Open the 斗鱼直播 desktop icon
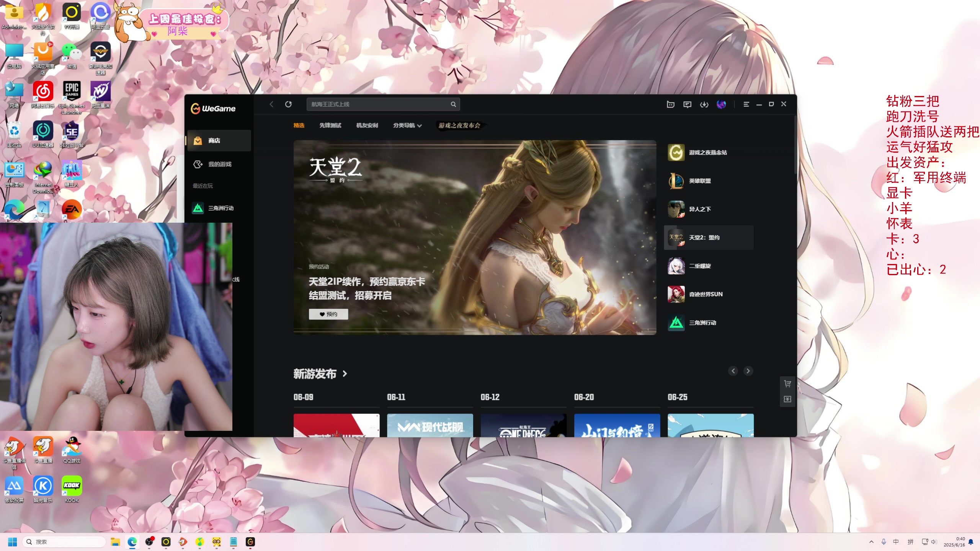Viewport: 980px width, 551px height. [x=43, y=450]
